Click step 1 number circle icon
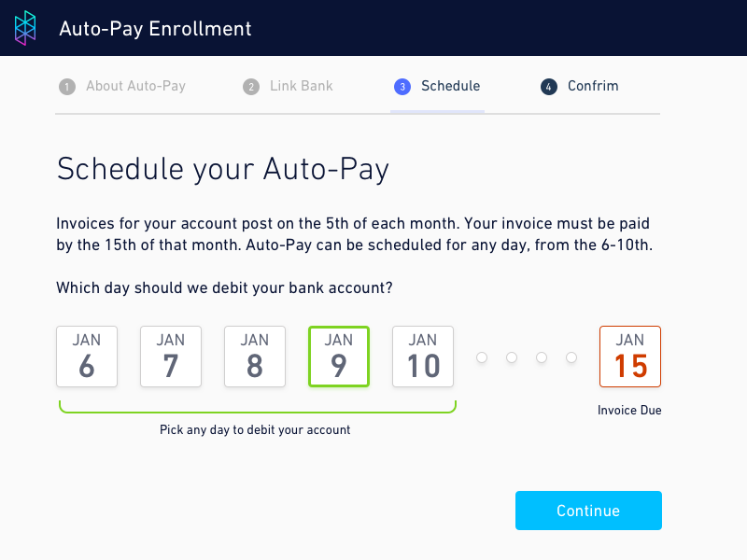Image resolution: width=747 pixels, height=560 pixels. pyautogui.click(x=66, y=87)
